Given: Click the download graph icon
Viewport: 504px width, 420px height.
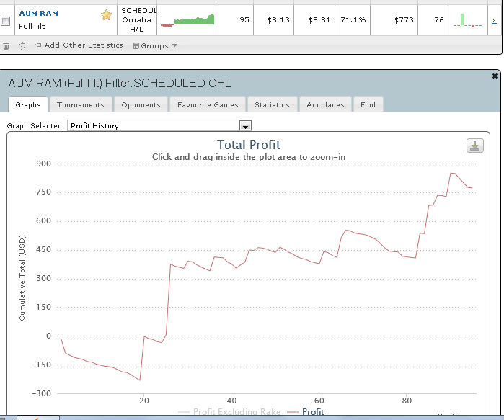Looking at the screenshot, I should point(474,146).
